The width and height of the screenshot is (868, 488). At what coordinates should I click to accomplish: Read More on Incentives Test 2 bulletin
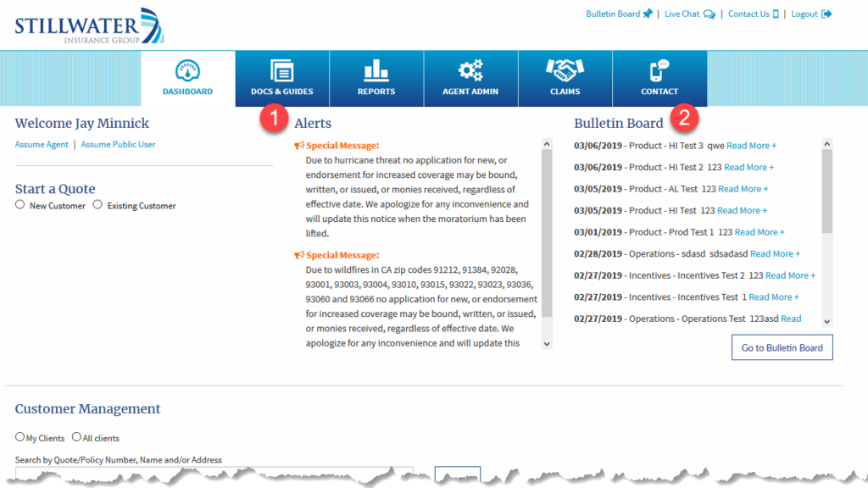point(791,275)
